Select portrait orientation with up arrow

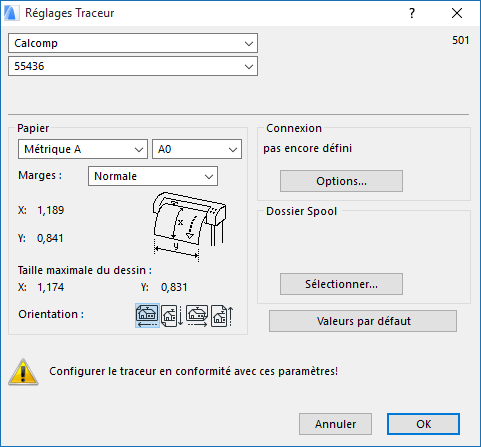click(222, 316)
